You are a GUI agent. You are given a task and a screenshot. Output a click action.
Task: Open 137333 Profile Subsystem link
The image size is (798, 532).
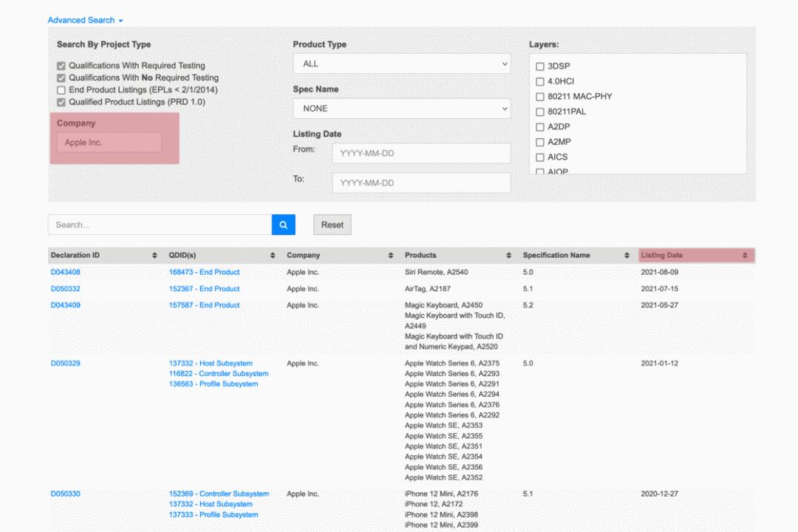point(214,515)
